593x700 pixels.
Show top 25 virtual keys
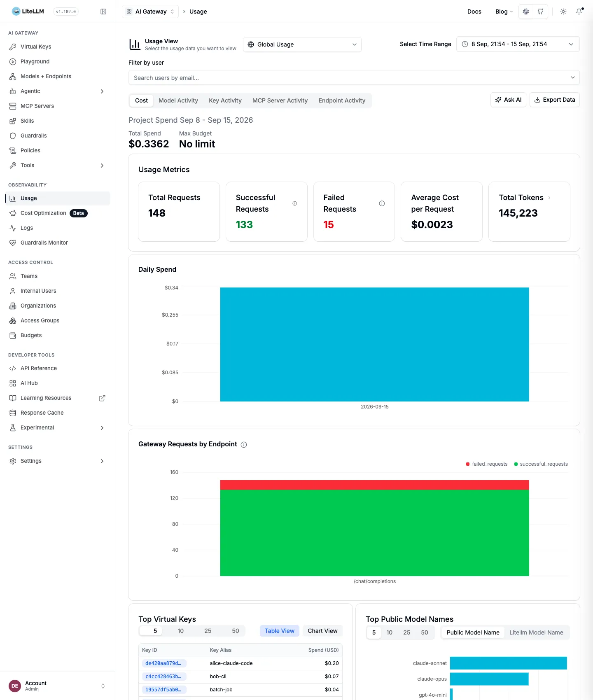pos(208,631)
